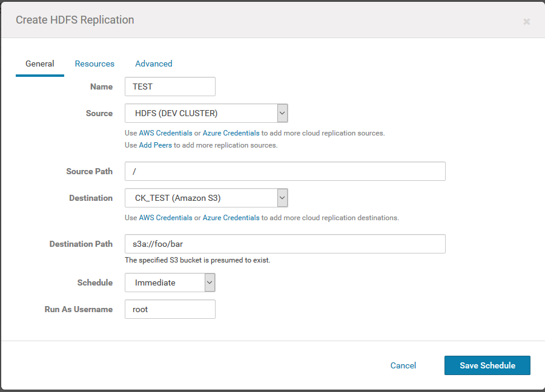Screen dimensions: 545x392
Task: Switch to the General tab
Action: (x=39, y=64)
